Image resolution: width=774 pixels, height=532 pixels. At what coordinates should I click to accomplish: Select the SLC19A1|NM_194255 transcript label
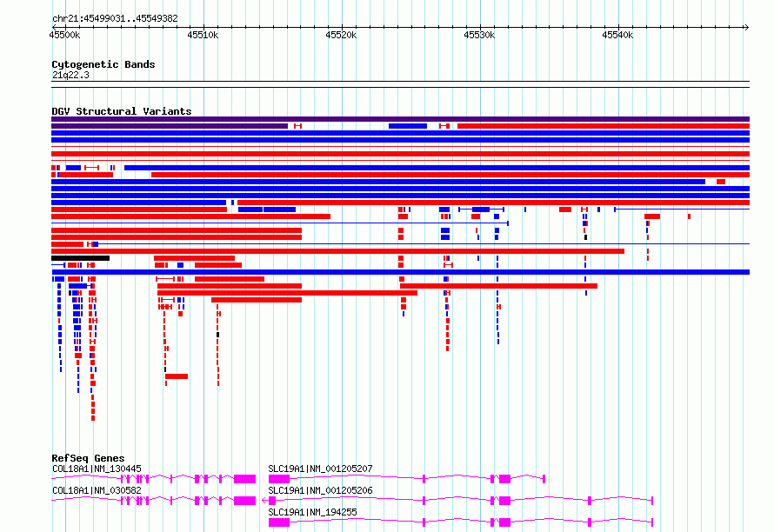312,512
